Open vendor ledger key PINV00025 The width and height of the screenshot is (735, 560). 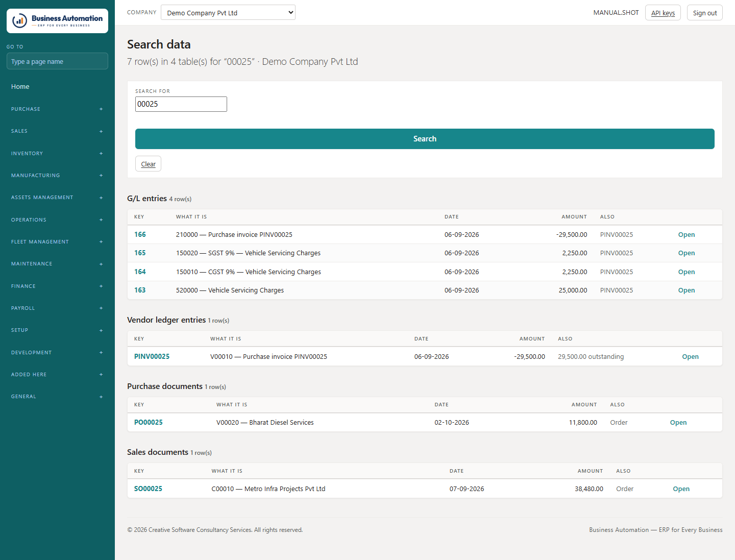pos(152,356)
